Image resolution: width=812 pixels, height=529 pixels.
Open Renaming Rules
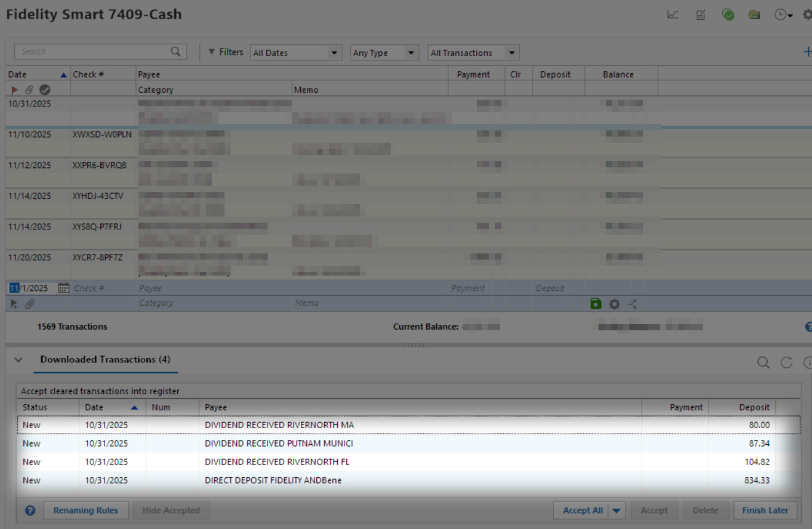[86, 511]
